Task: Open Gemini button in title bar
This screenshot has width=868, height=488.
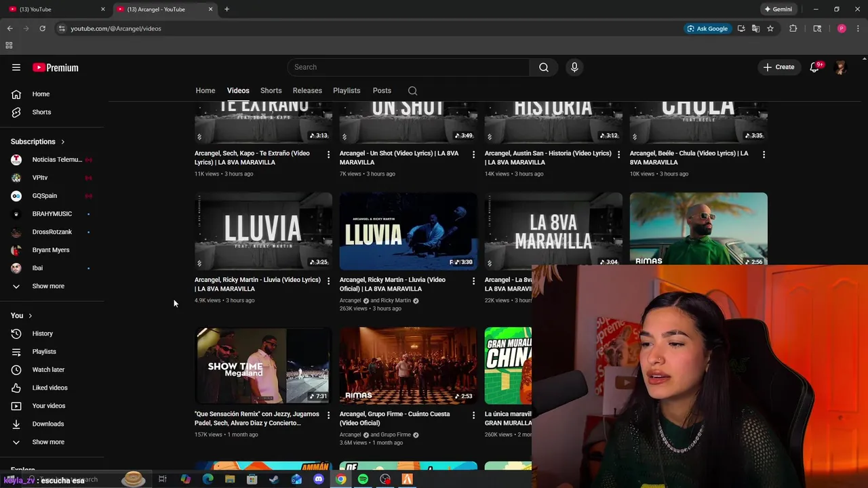Action: coord(778,9)
